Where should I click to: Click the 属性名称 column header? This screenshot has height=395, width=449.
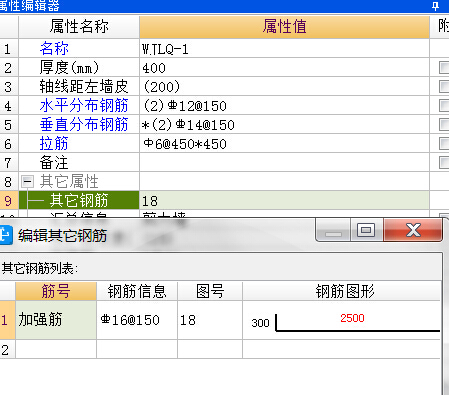pyautogui.click(x=79, y=27)
